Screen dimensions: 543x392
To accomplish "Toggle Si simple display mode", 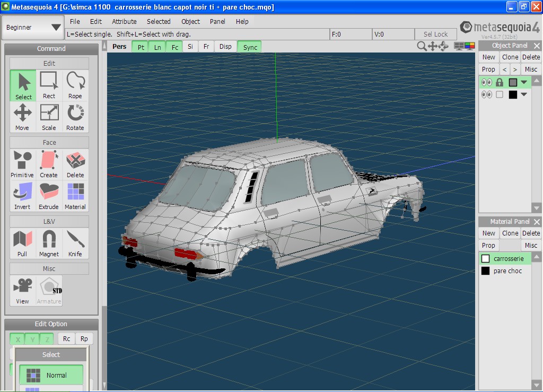I will pyautogui.click(x=190, y=47).
